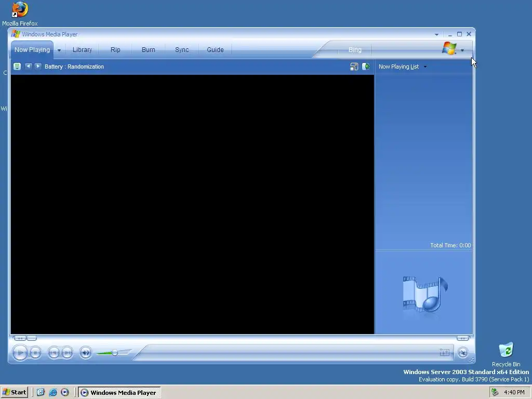Click the Battery : Randomization visualization label

coord(74,66)
